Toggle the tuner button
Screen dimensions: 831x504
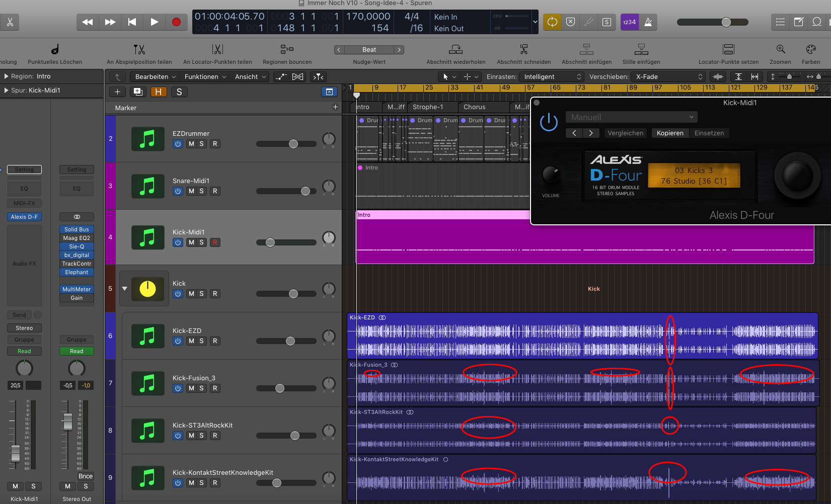[588, 22]
